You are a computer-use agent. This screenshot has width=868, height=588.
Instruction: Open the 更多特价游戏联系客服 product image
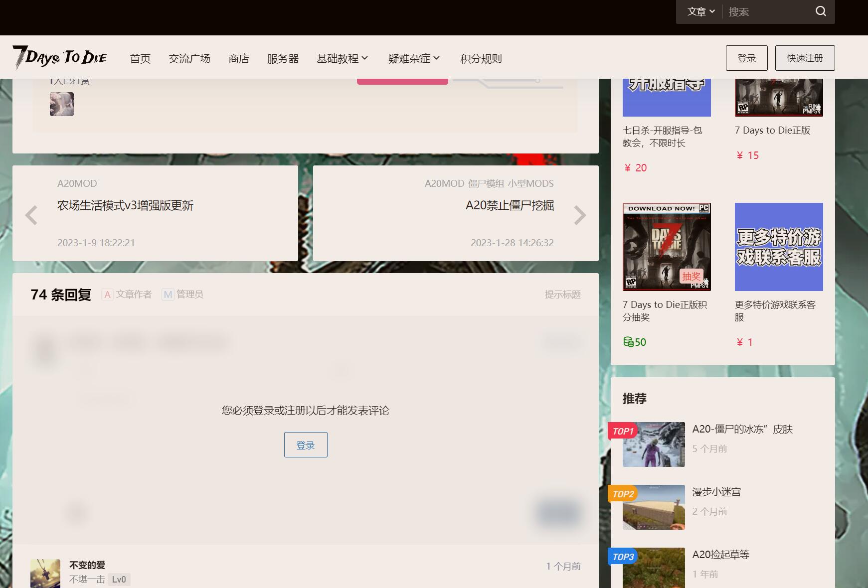tap(779, 247)
